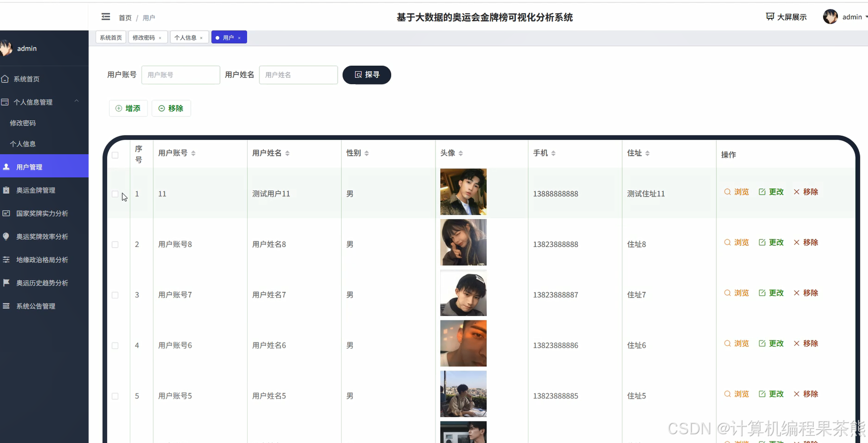Click the admin avatar in header

click(830, 17)
